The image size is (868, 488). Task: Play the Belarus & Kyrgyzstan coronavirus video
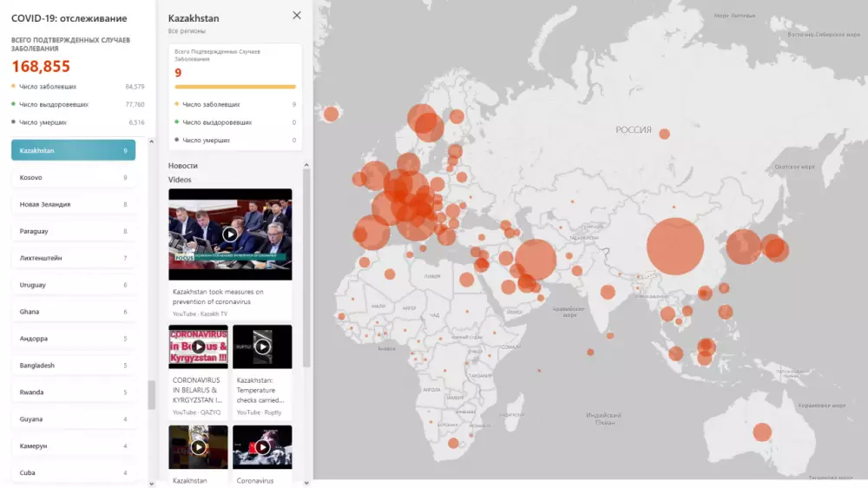[198, 346]
